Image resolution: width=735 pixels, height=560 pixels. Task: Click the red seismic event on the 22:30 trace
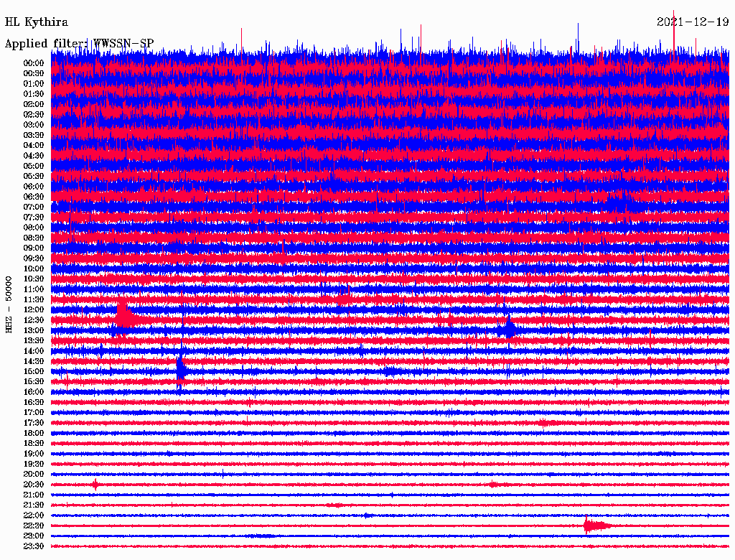click(x=596, y=526)
